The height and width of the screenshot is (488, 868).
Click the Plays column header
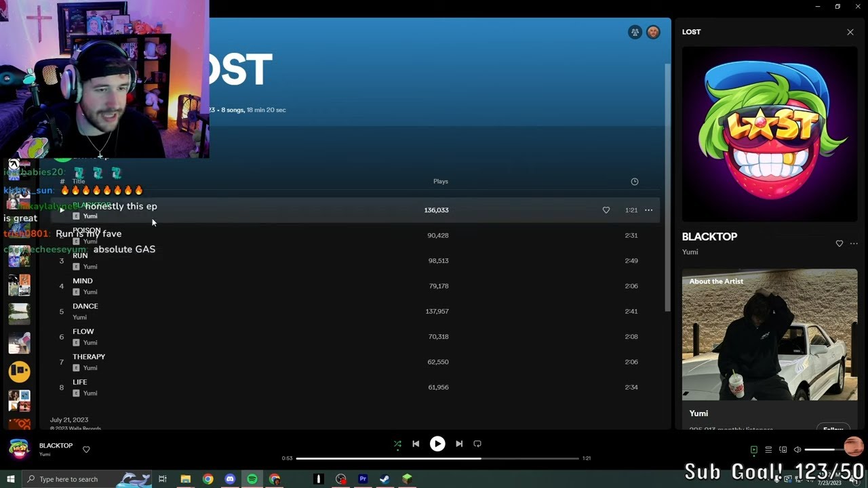point(441,182)
